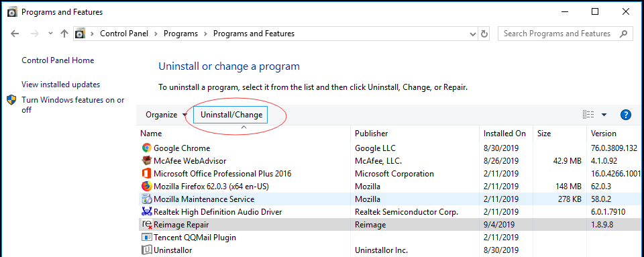Open View installed updates link

click(61, 85)
